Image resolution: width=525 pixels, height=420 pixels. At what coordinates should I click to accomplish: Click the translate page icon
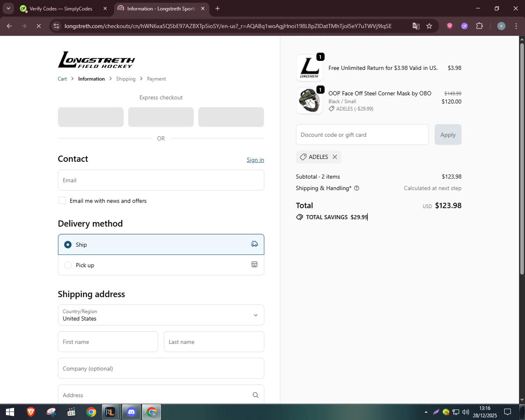(x=416, y=26)
